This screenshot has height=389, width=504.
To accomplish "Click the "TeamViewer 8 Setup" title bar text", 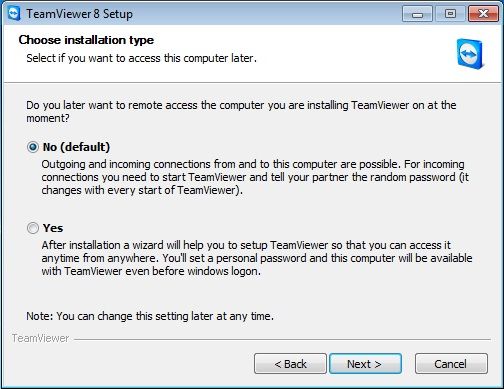I will 79,14.
